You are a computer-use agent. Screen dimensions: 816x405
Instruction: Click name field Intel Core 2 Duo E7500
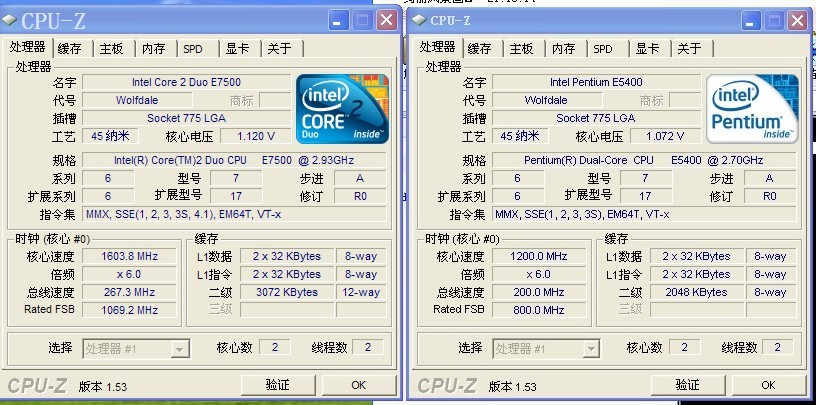[187, 82]
